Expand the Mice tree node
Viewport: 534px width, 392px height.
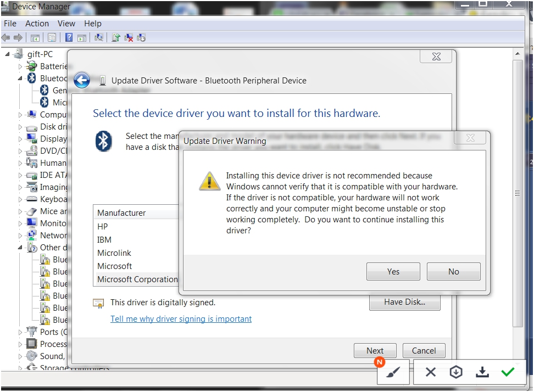20,212
